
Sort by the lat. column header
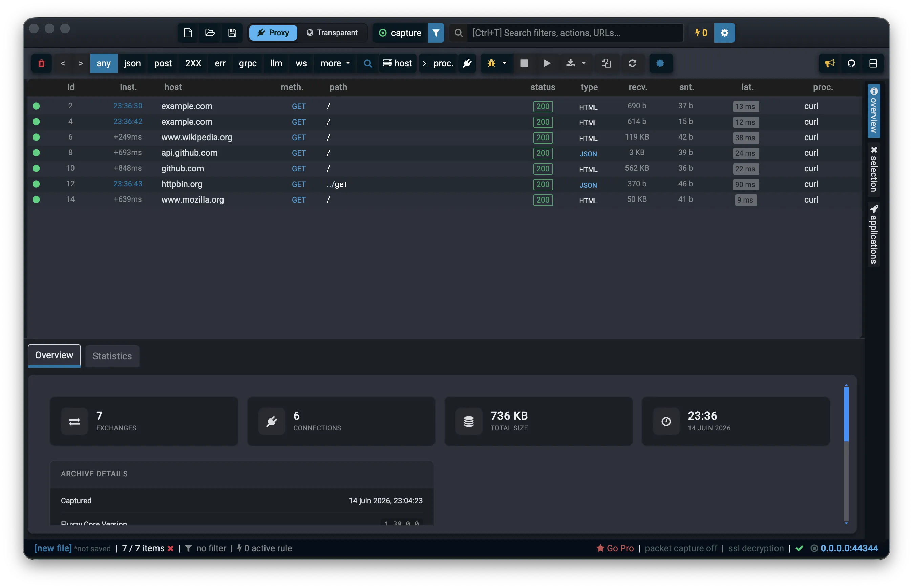pyautogui.click(x=747, y=87)
